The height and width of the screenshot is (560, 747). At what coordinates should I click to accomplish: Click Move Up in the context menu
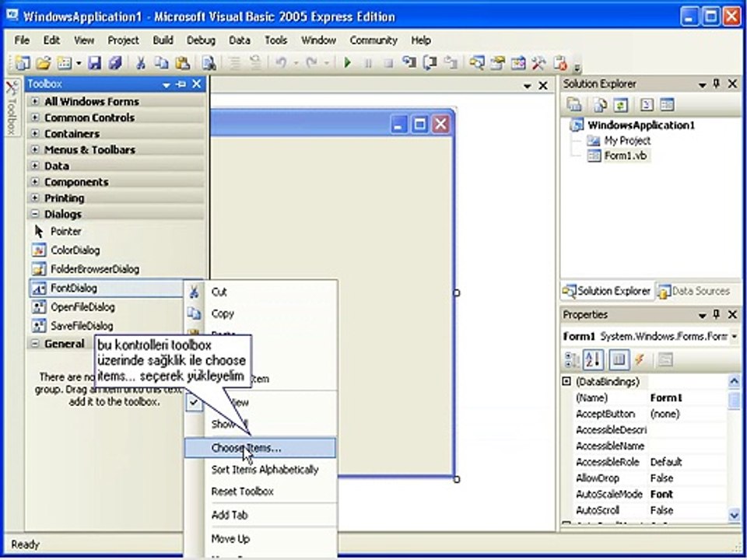261,538
